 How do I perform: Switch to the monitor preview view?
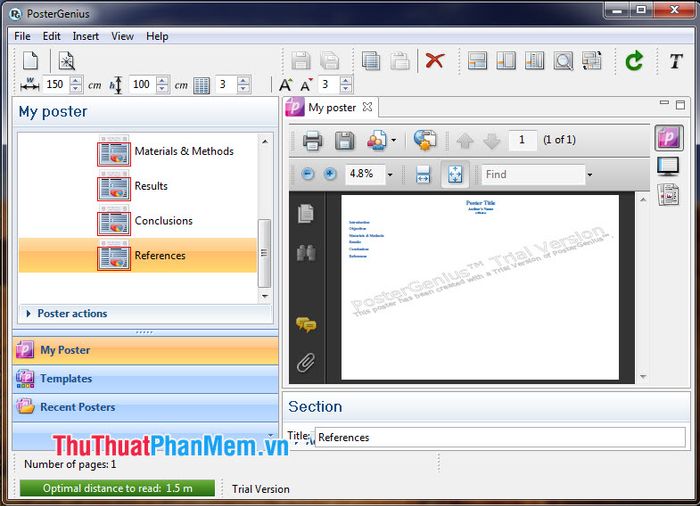668,166
